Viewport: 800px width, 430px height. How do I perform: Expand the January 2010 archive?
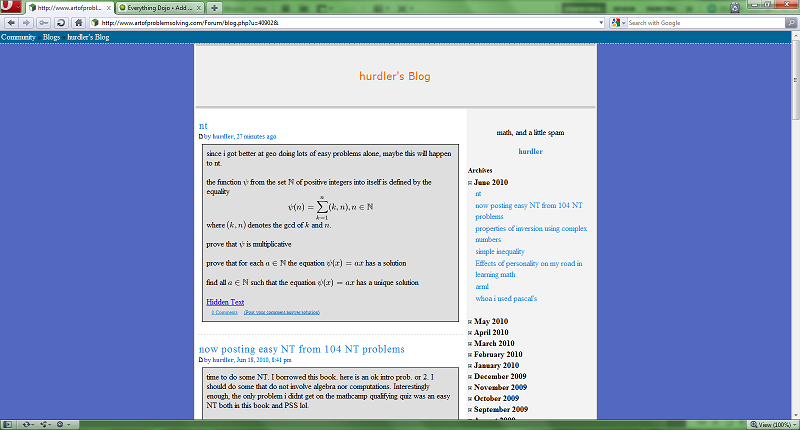[470, 366]
